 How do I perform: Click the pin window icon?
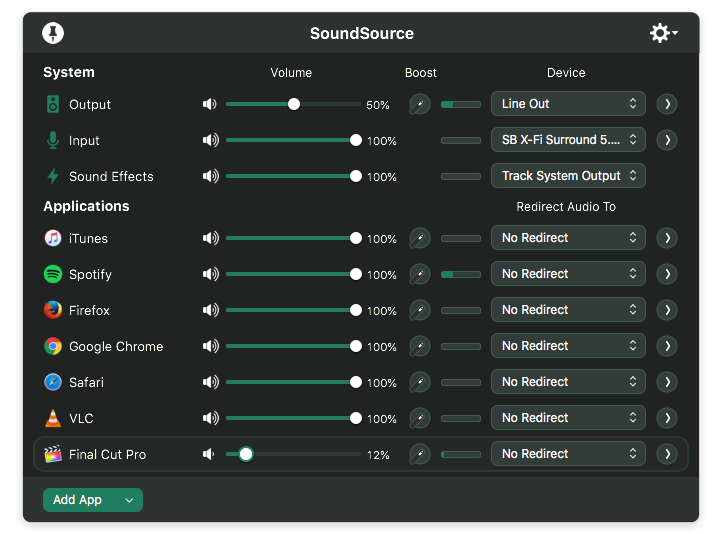click(x=53, y=33)
